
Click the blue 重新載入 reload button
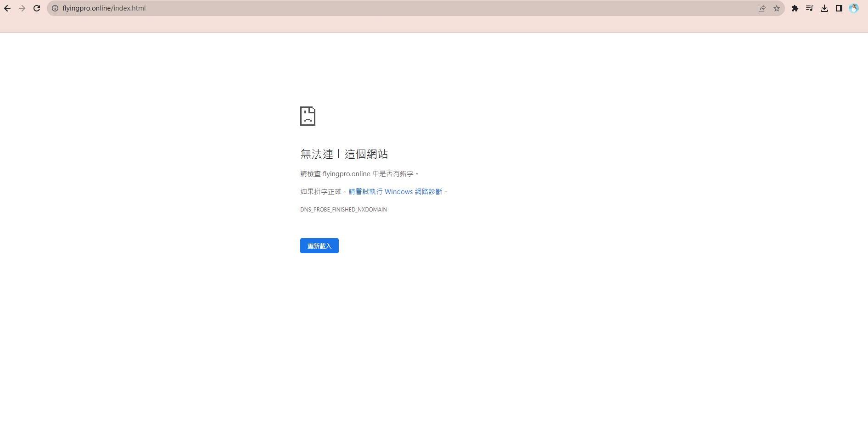tap(319, 245)
